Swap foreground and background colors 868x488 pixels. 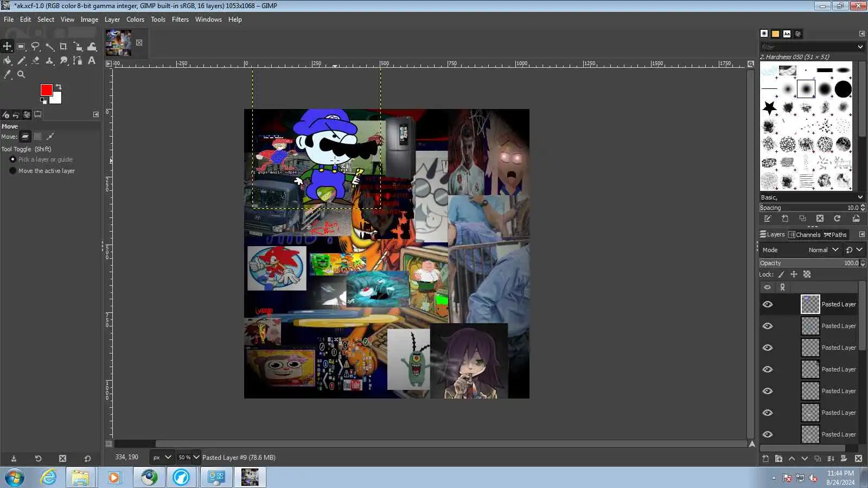(59, 87)
